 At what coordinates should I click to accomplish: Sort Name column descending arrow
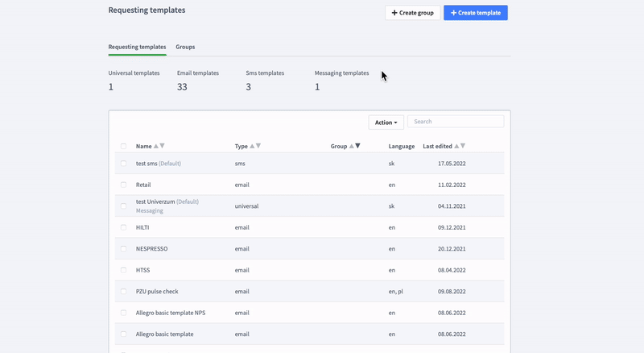click(163, 146)
